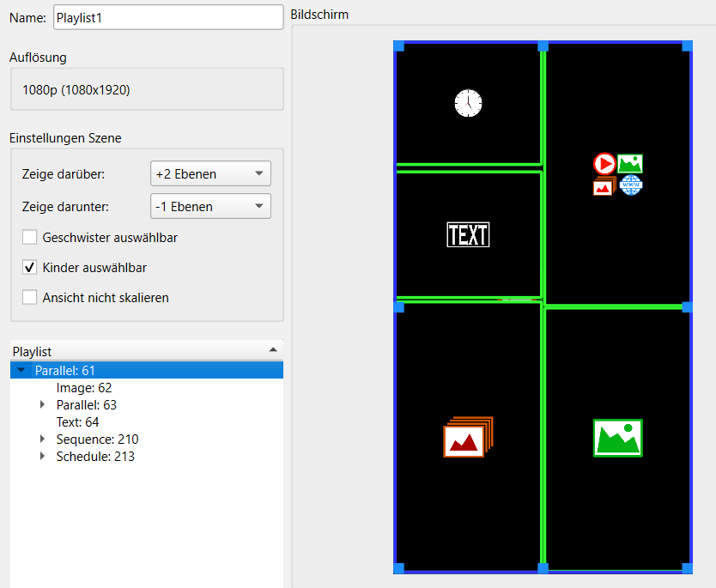This screenshot has width=716, height=588.
Task: Expand the Sequence: 210 tree node
Action: pos(43,439)
